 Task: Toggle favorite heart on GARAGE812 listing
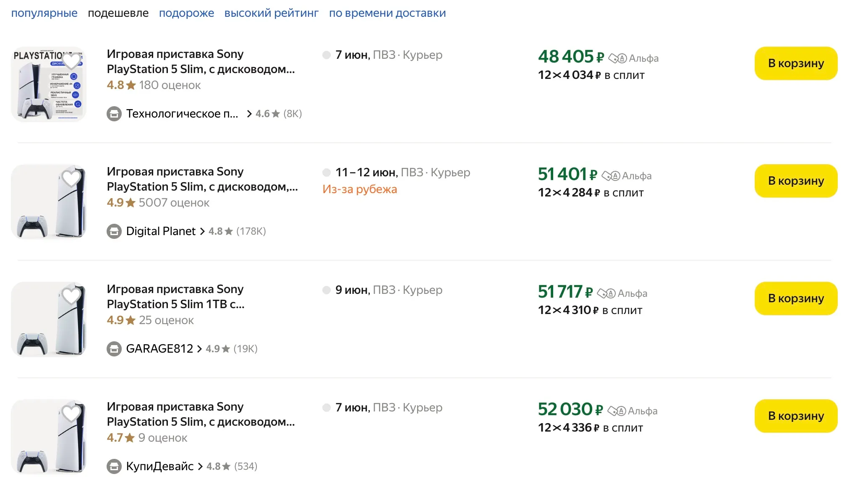(71, 296)
